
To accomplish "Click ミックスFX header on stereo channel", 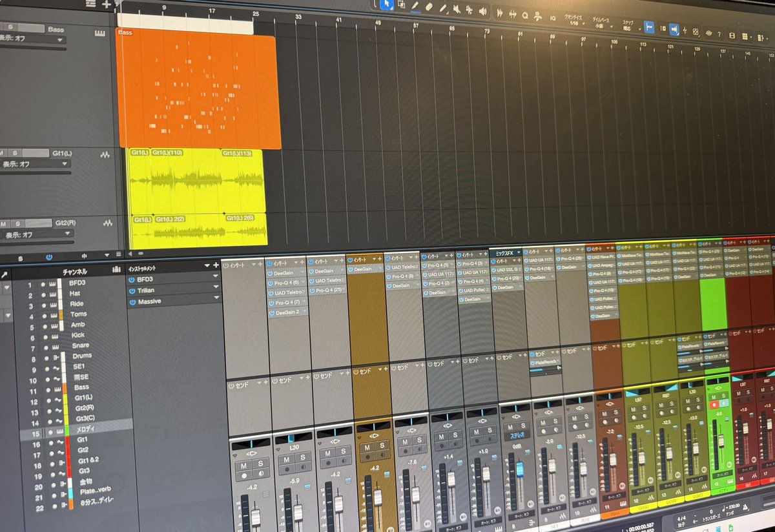I will tap(506, 252).
